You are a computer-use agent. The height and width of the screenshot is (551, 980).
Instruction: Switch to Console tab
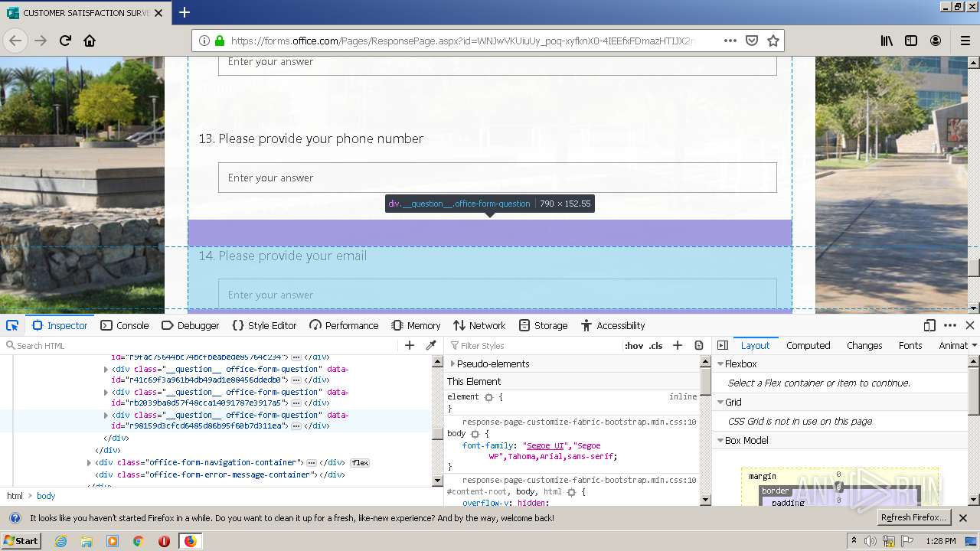pyautogui.click(x=125, y=325)
